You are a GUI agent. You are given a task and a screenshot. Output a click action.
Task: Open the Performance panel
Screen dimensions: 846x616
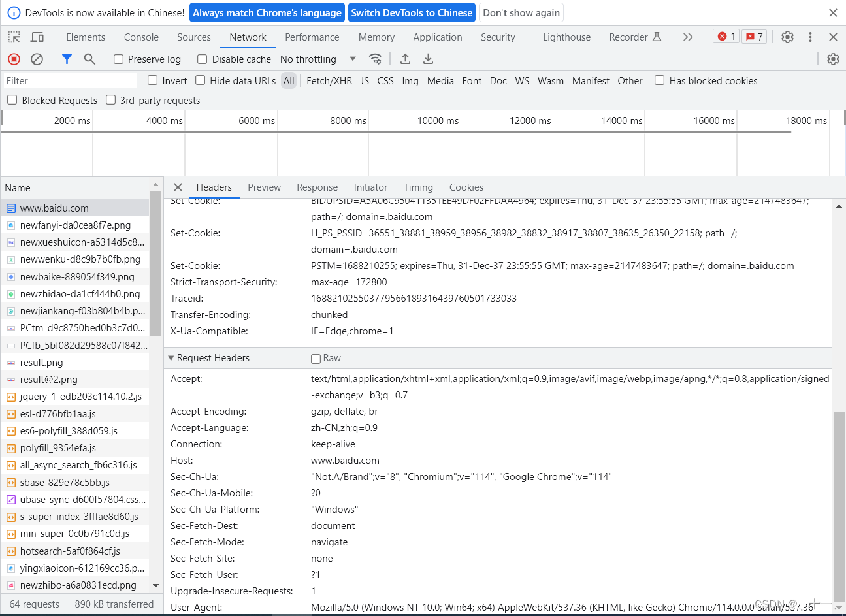pyautogui.click(x=312, y=37)
